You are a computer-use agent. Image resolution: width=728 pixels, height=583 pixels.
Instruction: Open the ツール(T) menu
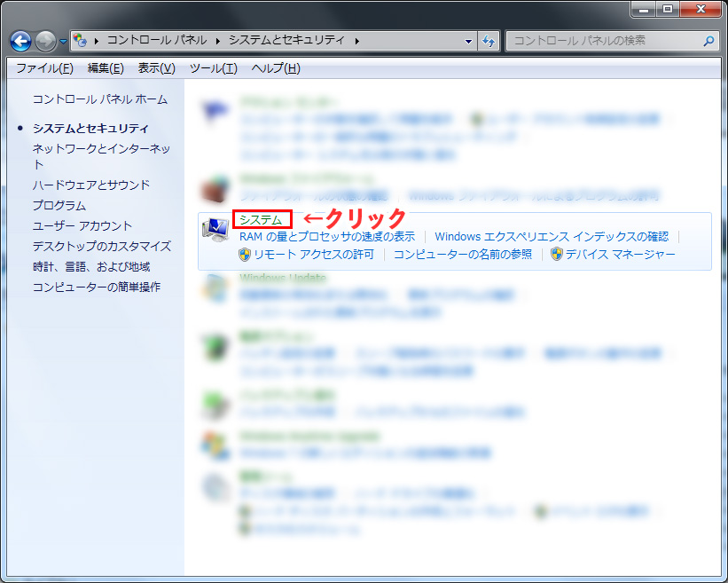213,68
